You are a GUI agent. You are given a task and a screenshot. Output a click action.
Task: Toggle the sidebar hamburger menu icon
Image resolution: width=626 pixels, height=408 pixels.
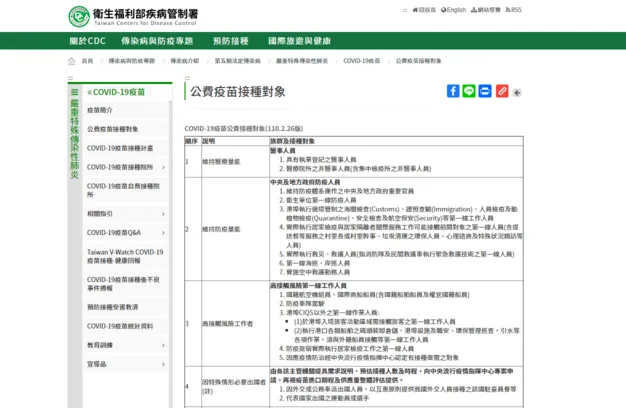click(73, 92)
